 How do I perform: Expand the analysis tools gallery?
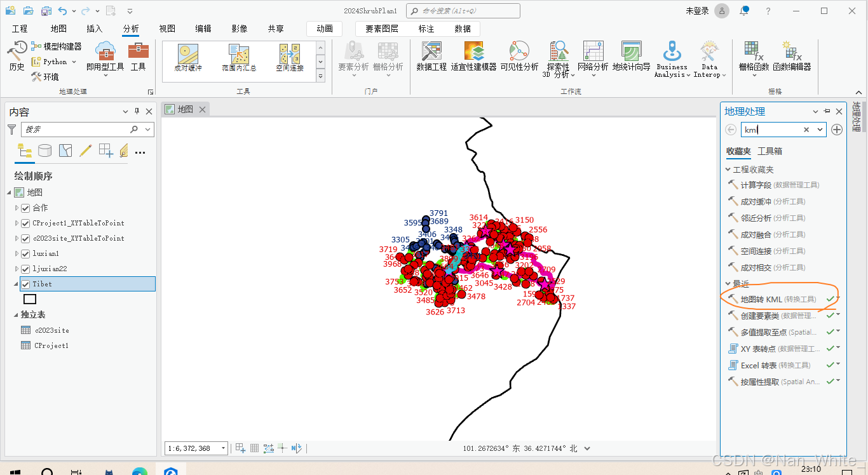tap(320, 76)
